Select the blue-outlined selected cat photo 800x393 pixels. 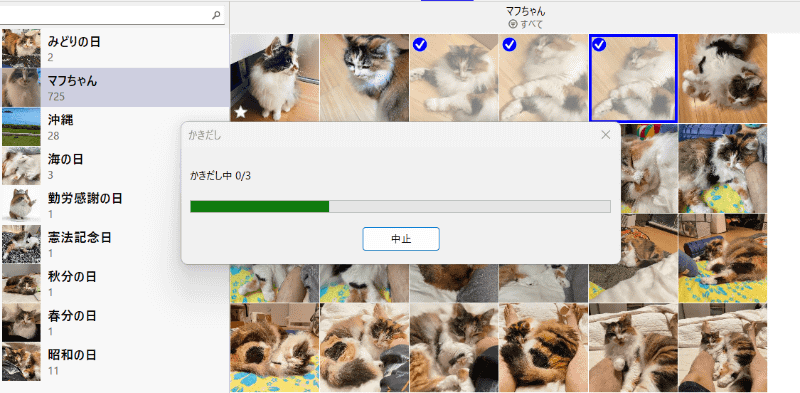[633, 78]
